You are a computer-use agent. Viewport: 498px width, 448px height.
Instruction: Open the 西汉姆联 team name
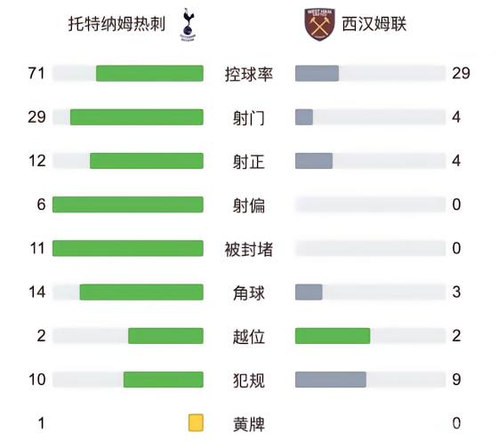pos(374,24)
